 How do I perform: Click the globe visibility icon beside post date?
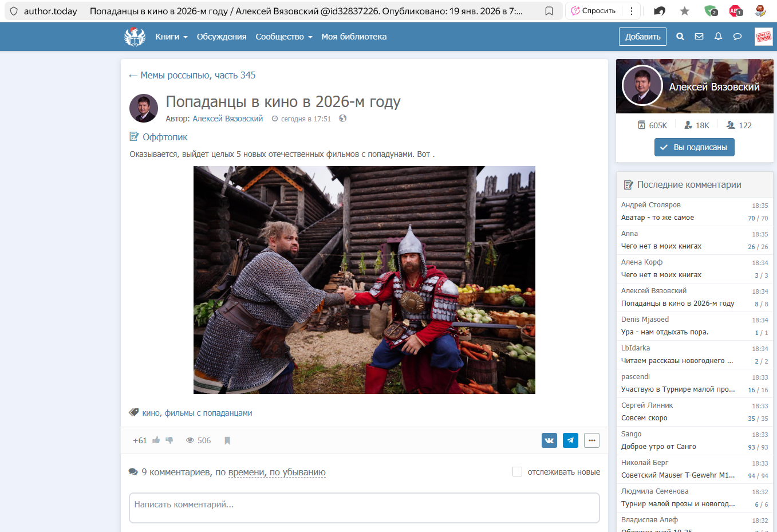pos(342,119)
